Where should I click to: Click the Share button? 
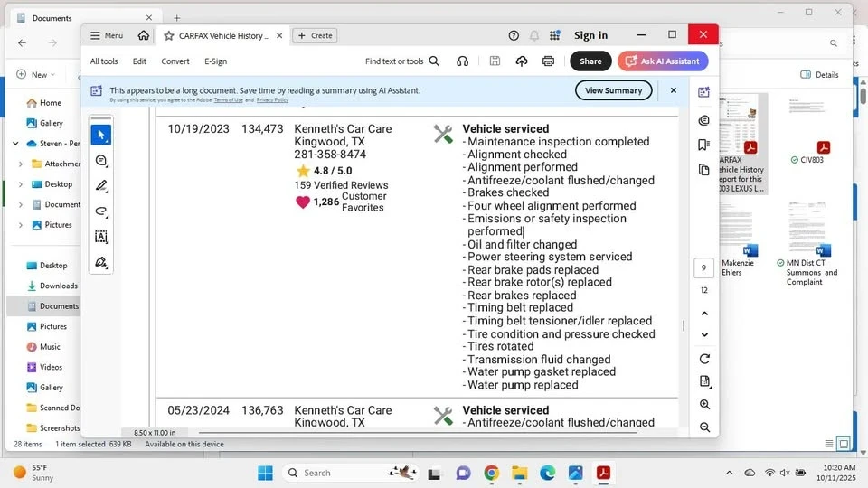[590, 61]
